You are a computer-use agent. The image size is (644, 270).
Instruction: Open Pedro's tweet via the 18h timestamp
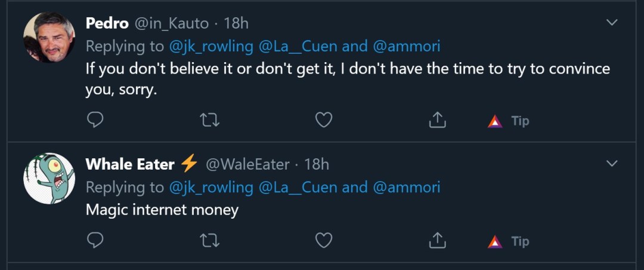point(236,23)
